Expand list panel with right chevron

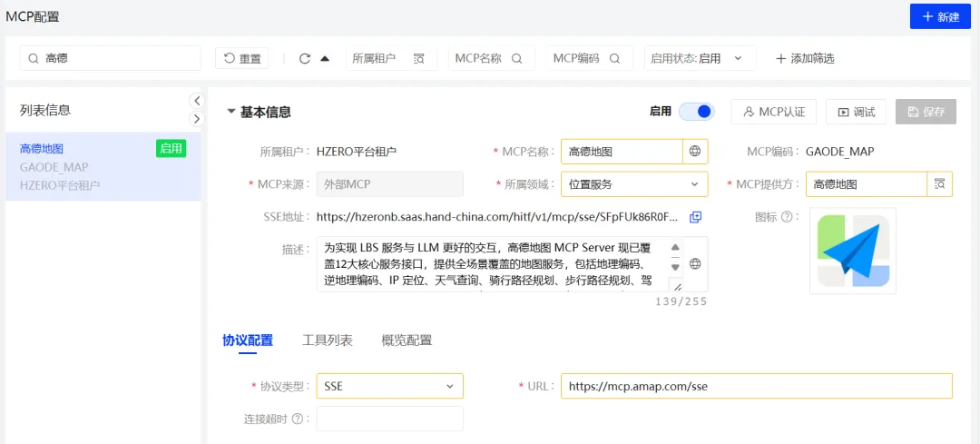coord(196,118)
